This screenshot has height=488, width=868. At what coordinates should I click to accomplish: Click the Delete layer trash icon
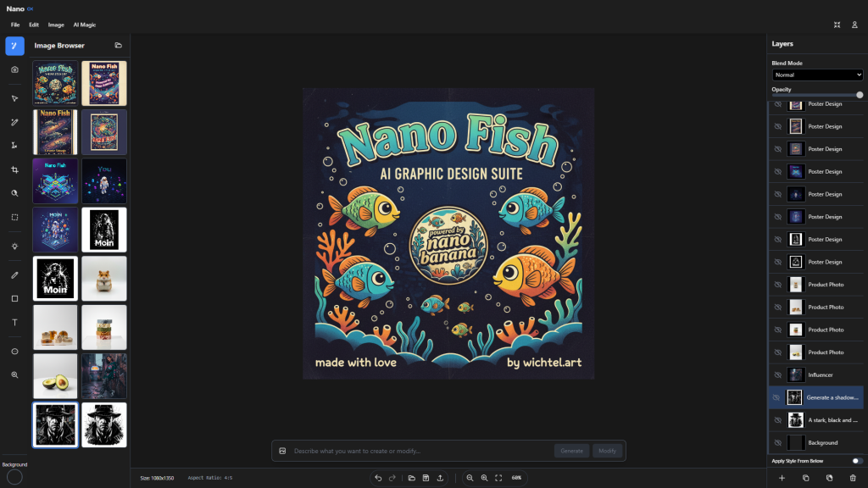click(x=855, y=478)
